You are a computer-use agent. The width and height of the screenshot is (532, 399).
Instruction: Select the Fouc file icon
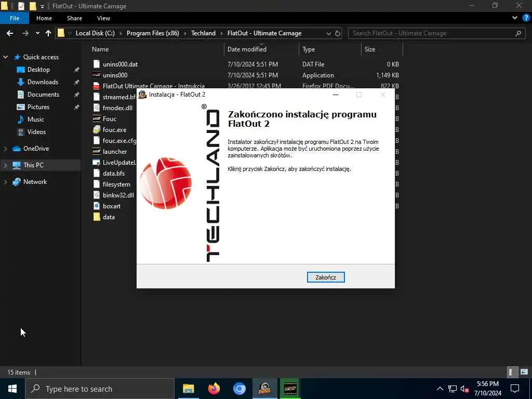click(x=97, y=119)
